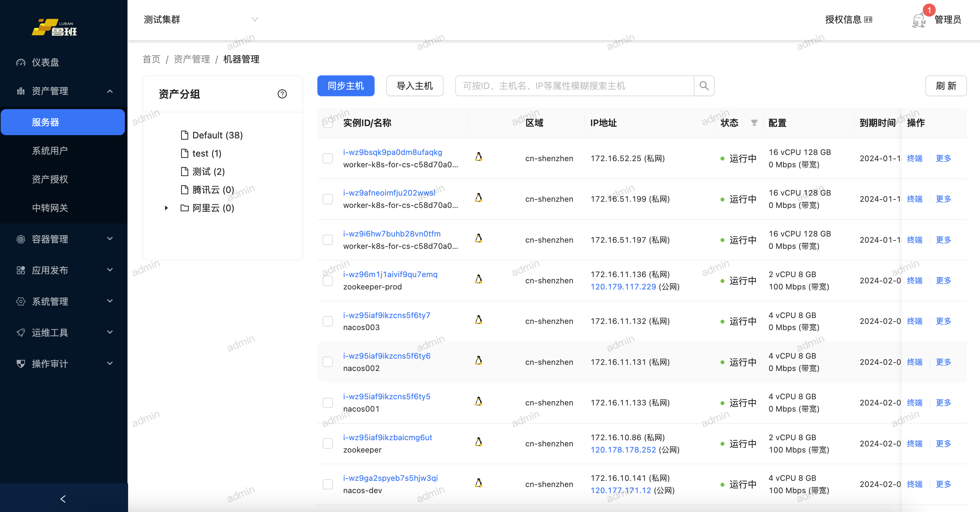Image resolution: width=980 pixels, height=512 pixels.
Task: Expand the 阿里云 folder tree node
Action: [x=166, y=208]
